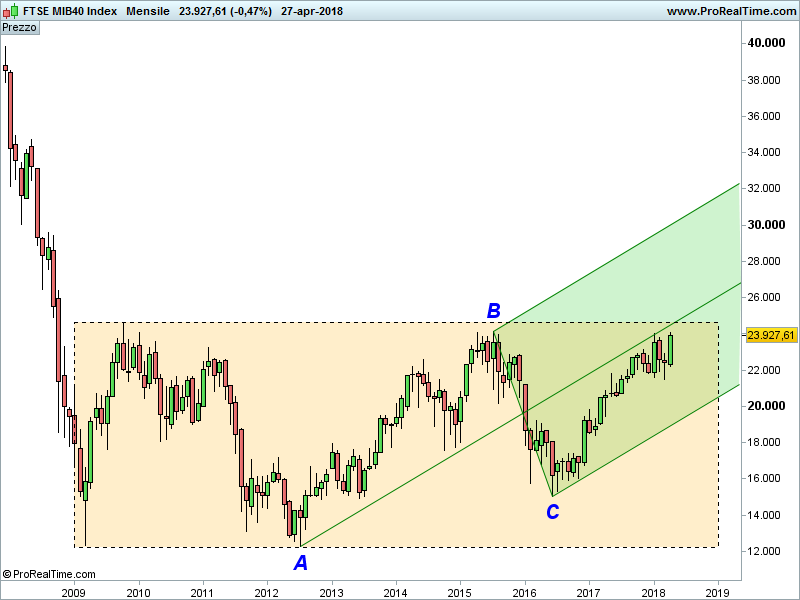Click the 30.000 price axis label

(766, 224)
